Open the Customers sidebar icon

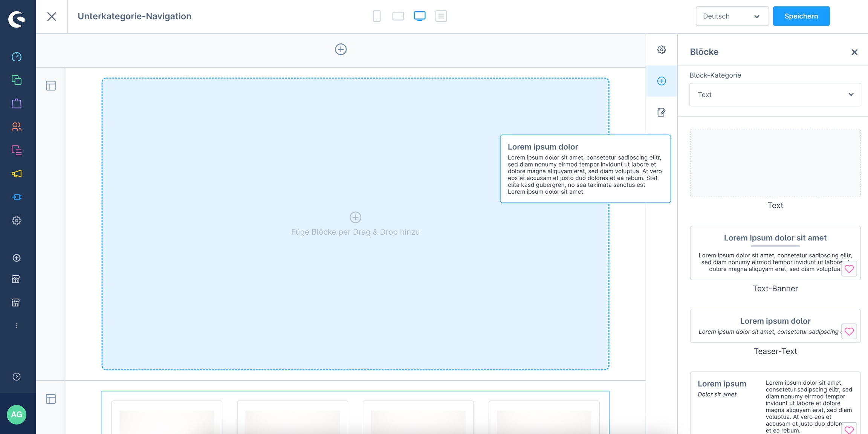coord(17,127)
